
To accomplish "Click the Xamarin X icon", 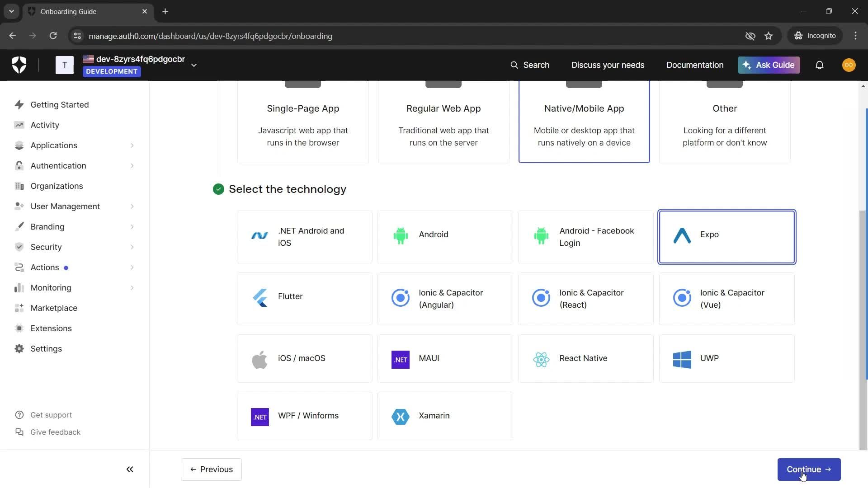I will (401, 417).
